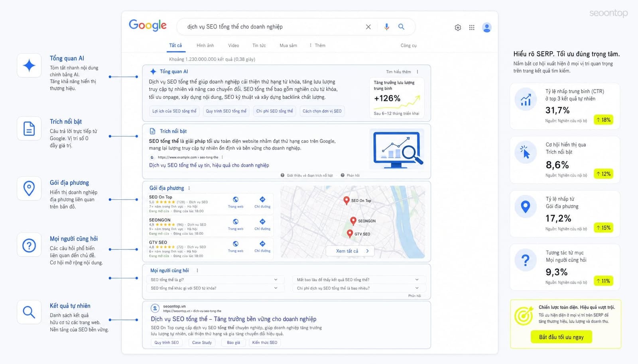This screenshot has width=638, height=364.
Task: Open Trang web icon for GTV SEO
Action: pos(236,244)
